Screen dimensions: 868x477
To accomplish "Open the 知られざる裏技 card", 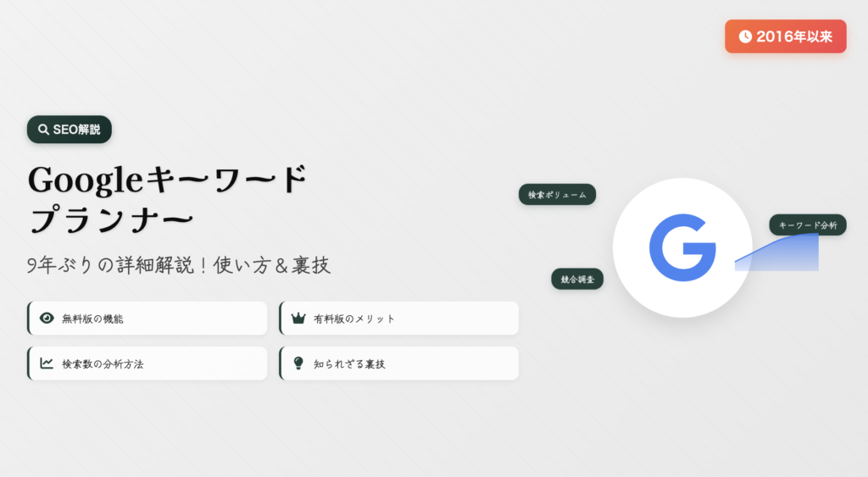I will [399, 363].
